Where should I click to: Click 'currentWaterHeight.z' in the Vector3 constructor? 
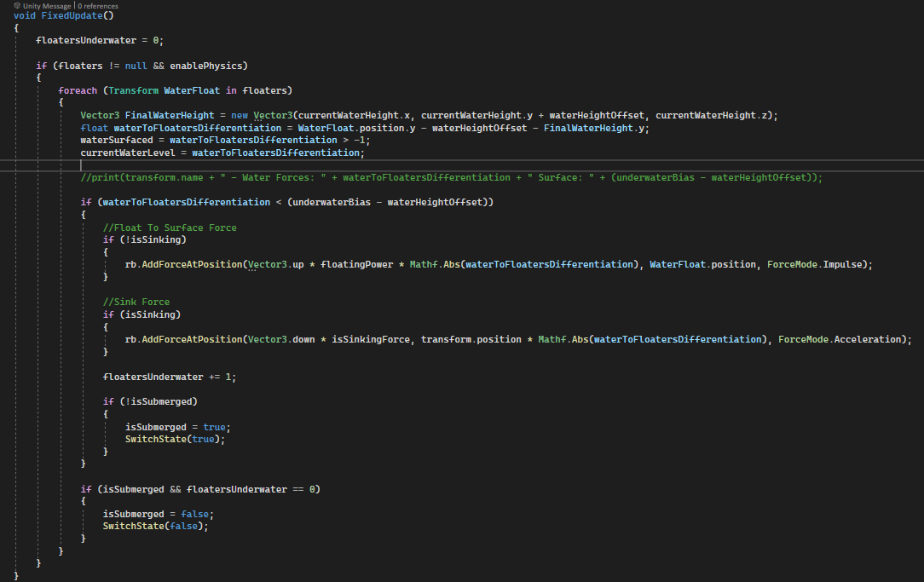(x=711, y=115)
